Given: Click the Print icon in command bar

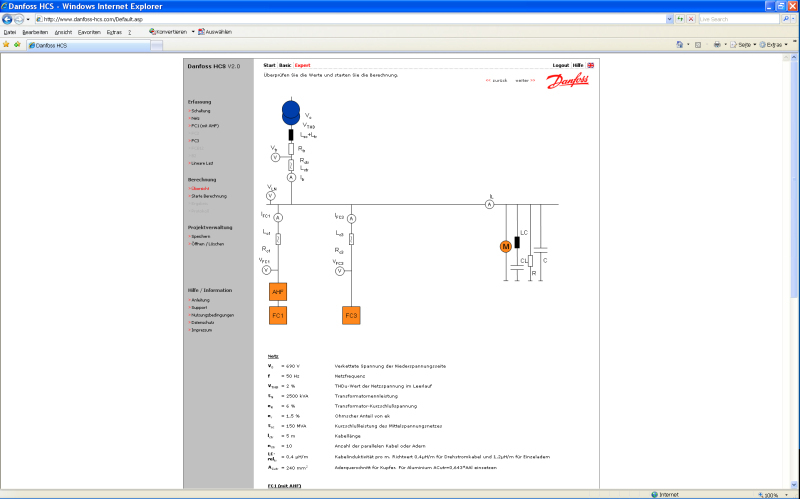Looking at the screenshot, I should [x=717, y=45].
